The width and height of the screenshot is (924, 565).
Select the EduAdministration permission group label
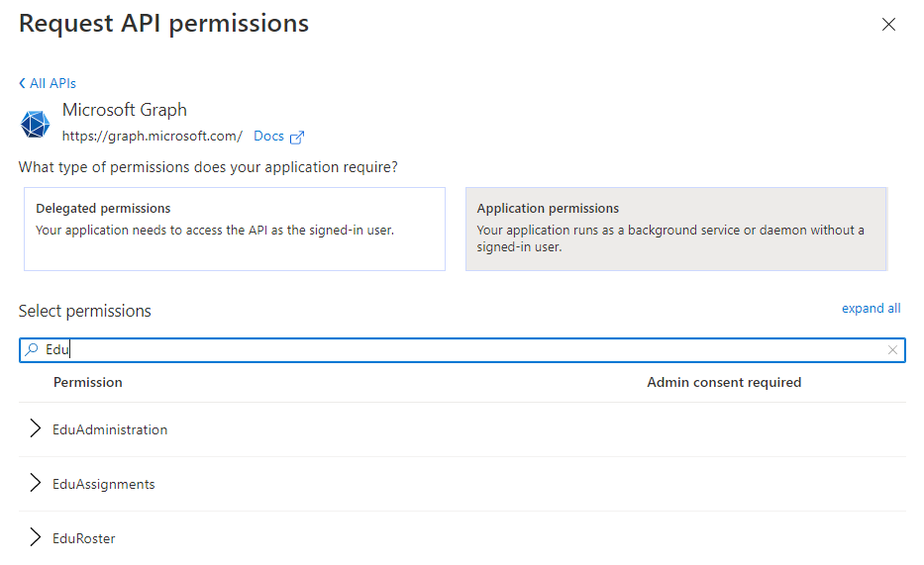pyautogui.click(x=110, y=429)
